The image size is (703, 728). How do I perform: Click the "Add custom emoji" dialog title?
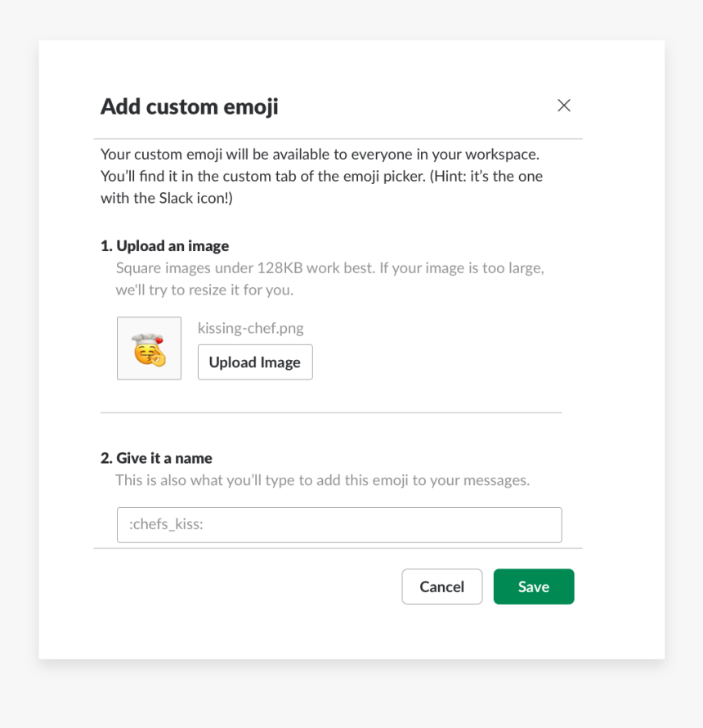190,106
